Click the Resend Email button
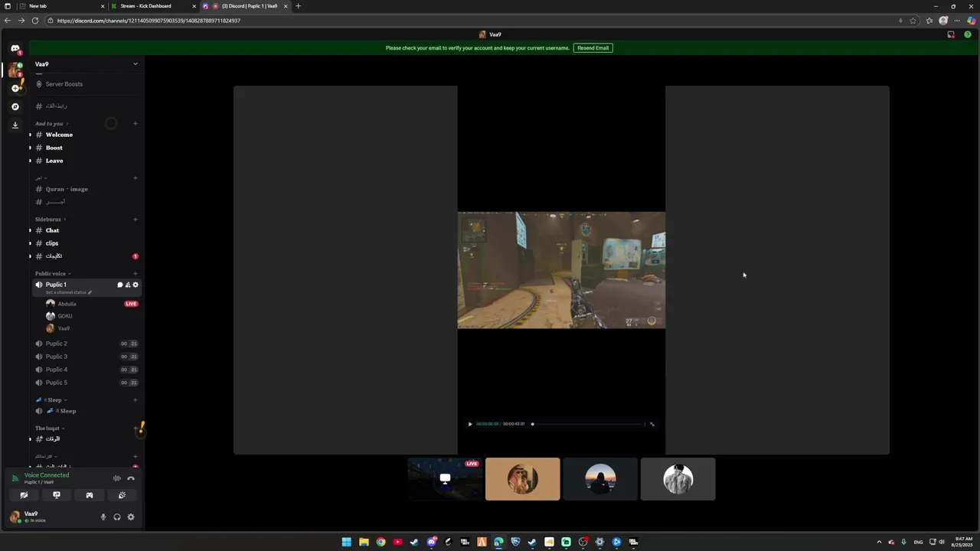980x551 pixels. coord(593,48)
